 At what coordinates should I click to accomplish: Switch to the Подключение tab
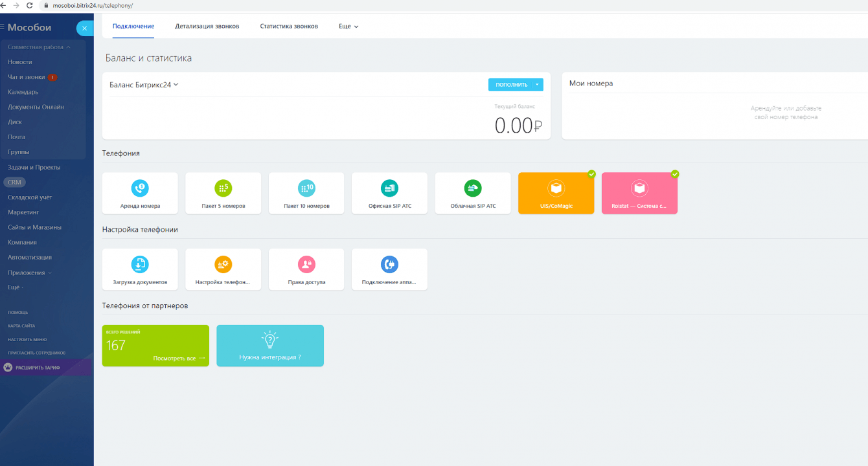click(x=133, y=27)
